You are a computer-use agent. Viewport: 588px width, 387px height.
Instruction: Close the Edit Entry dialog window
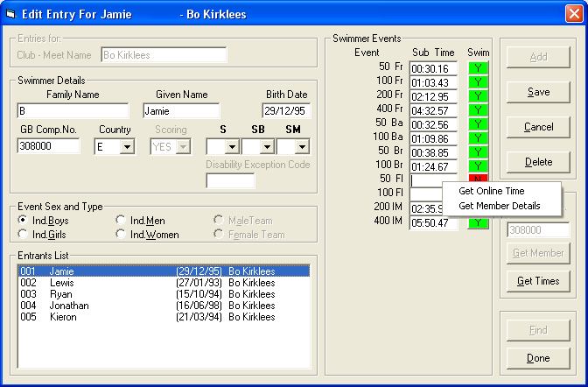coord(572,14)
